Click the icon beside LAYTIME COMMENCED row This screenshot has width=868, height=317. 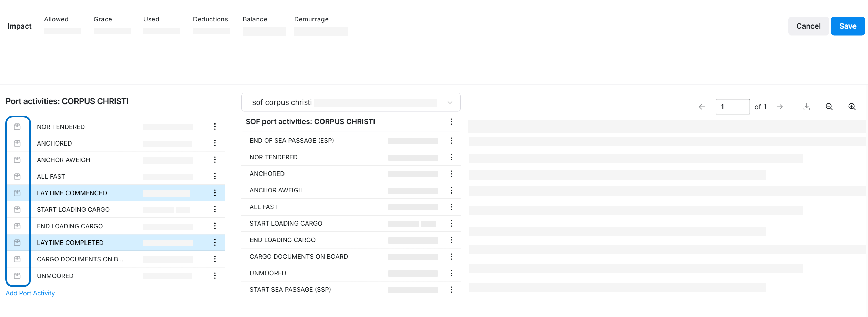(x=17, y=193)
